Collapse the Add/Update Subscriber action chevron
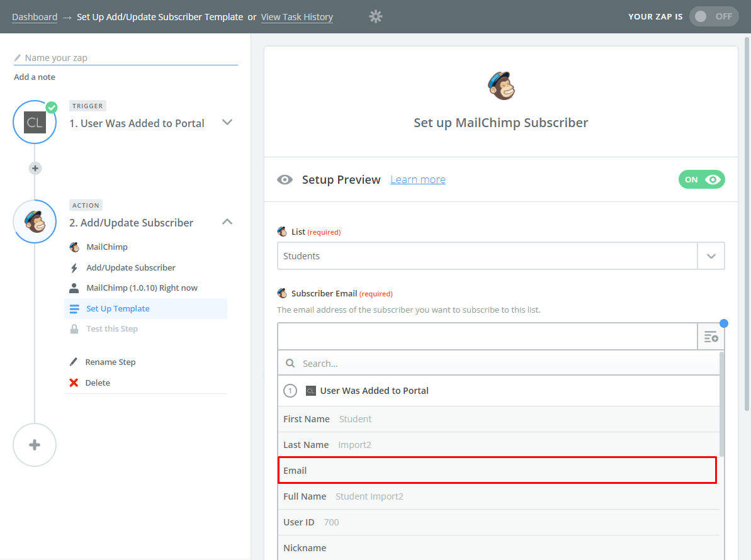Screen dimensions: 751x560 point(227,221)
